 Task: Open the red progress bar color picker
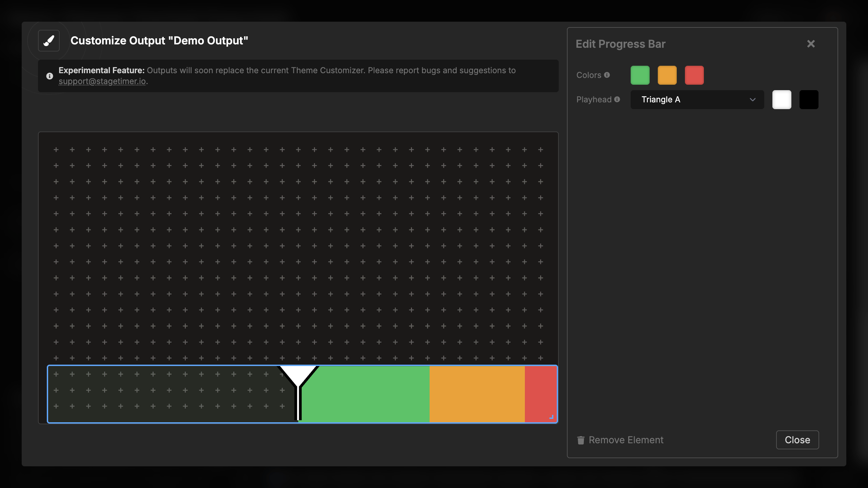click(x=694, y=75)
